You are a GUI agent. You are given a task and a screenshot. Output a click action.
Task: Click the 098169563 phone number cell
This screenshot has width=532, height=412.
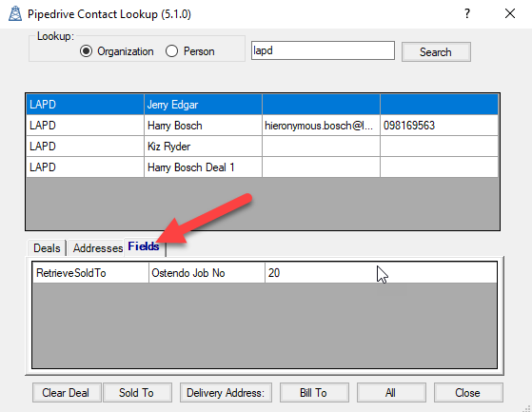439,126
